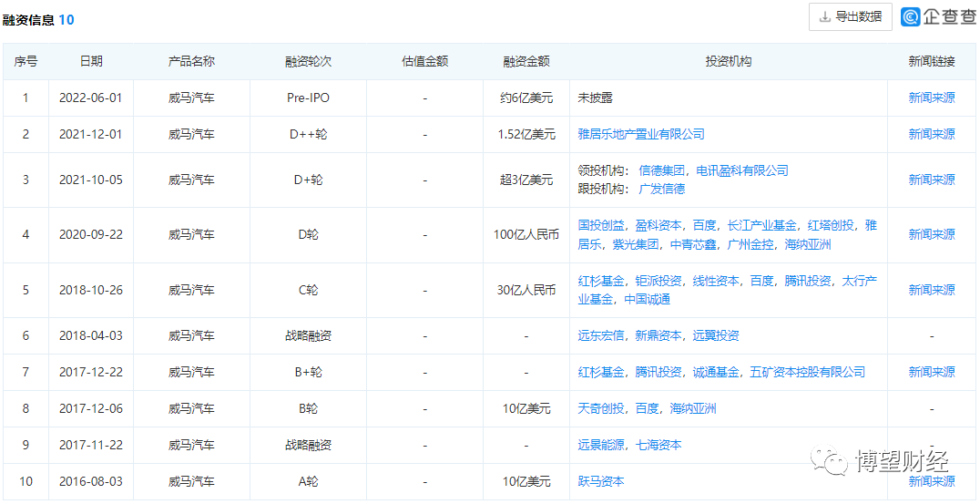Select the 约6亿美元 amount cell
This screenshot has width=980, height=504.
pos(526,98)
